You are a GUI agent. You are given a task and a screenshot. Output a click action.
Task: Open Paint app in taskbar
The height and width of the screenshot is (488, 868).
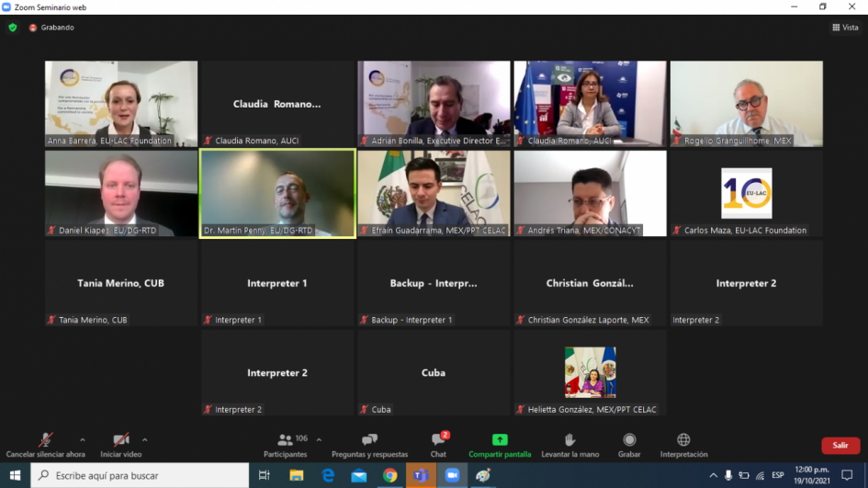483,475
